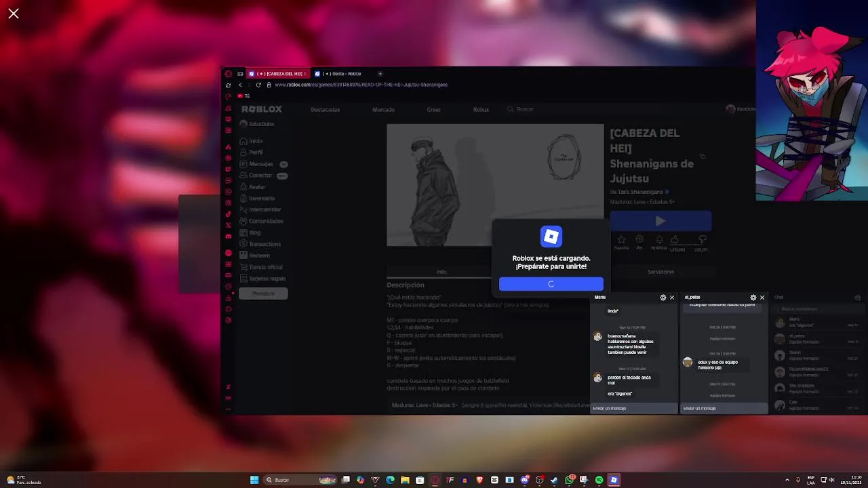Close the screenshot viewer with the X
The width and height of the screenshot is (868, 488).
(x=14, y=14)
